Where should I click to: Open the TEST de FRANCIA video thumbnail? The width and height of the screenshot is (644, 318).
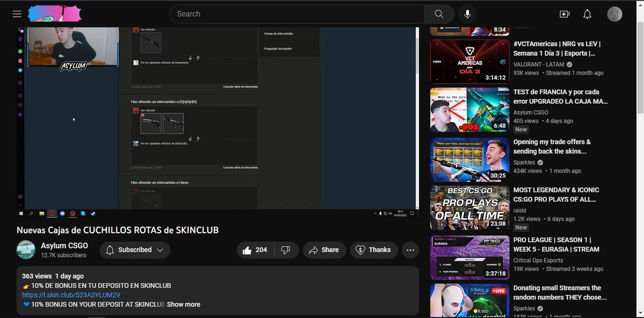(x=470, y=110)
